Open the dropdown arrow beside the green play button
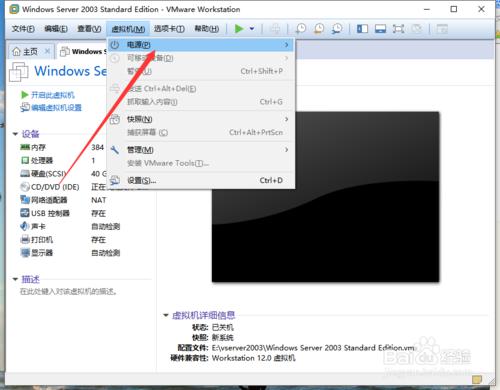Image resolution: width=500 pixels, height=390 pixels. 252,29
